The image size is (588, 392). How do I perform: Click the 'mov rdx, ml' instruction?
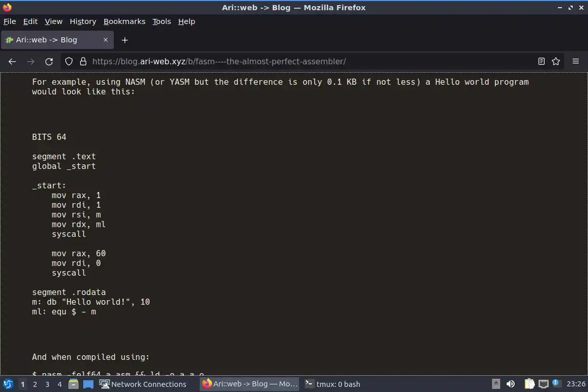79,225
